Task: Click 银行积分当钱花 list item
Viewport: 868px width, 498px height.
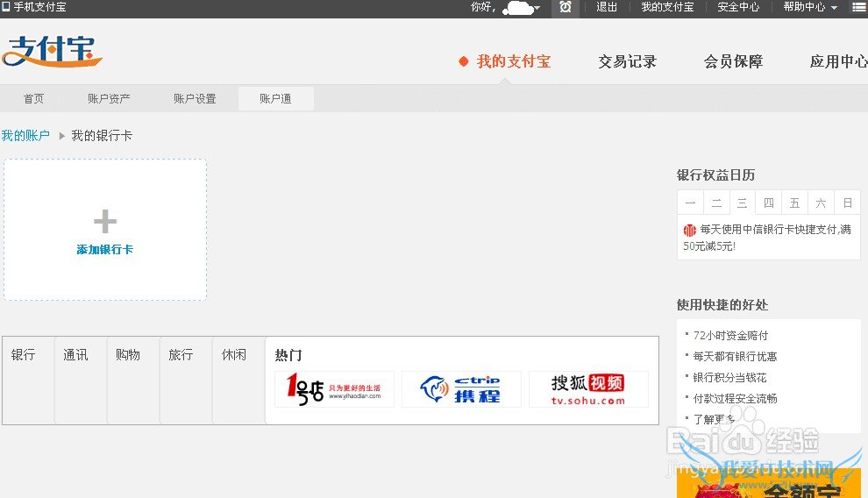Action: [x=730, y=377]
